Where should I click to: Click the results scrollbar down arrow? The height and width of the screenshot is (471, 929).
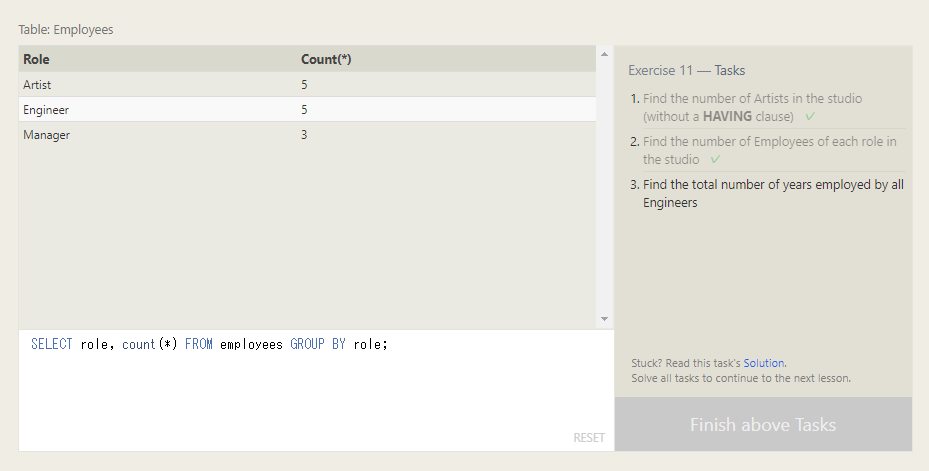click(604, 319)
